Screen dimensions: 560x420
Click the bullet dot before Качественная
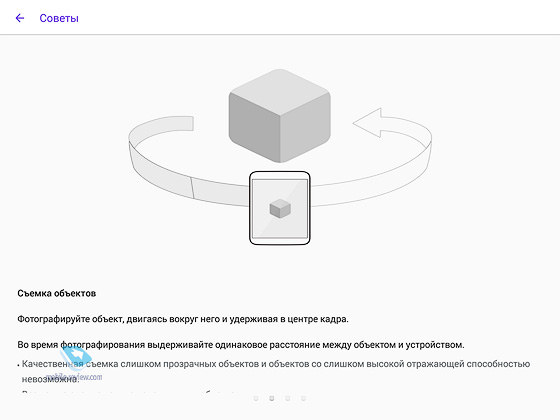pos(18,366)
